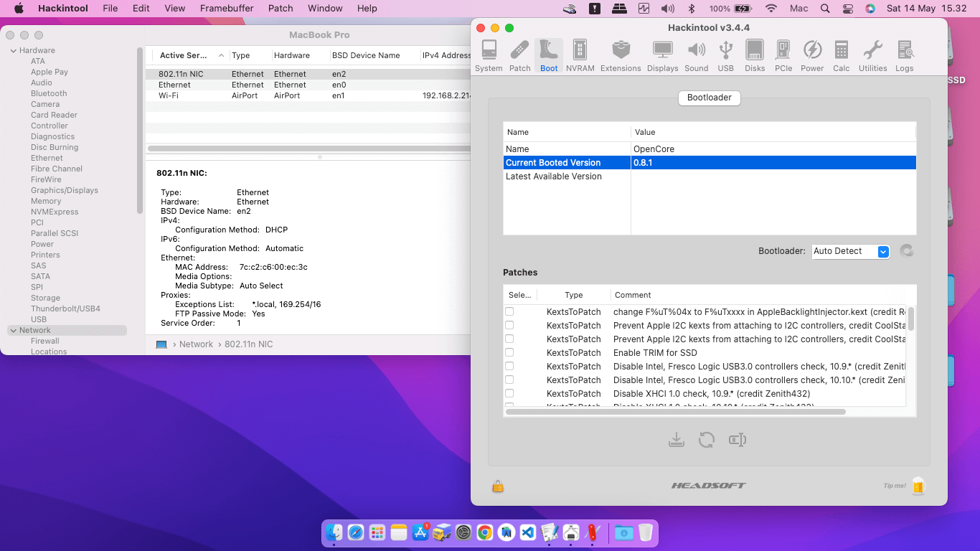Open the PCIe section
The width and height of the screenshot is (980, 551).
pos(783,56)
